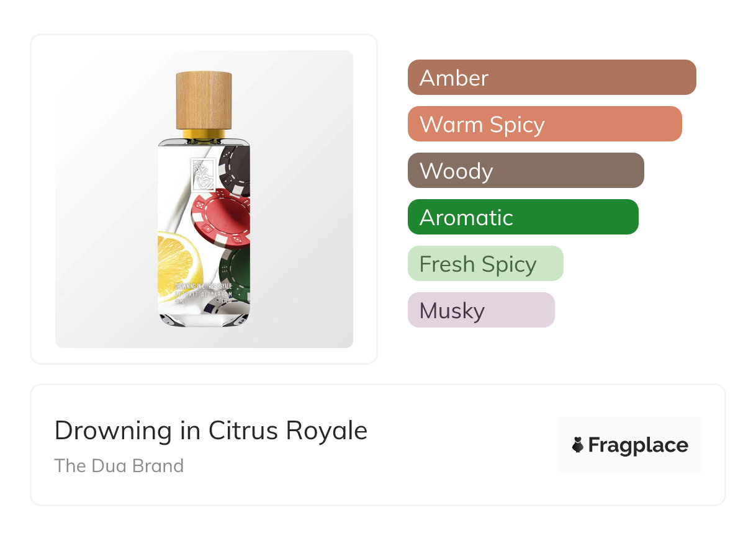Click the Fresh Spicy accord bar
This screenshot has width=756, height=536.
click(x=485, y=264)
